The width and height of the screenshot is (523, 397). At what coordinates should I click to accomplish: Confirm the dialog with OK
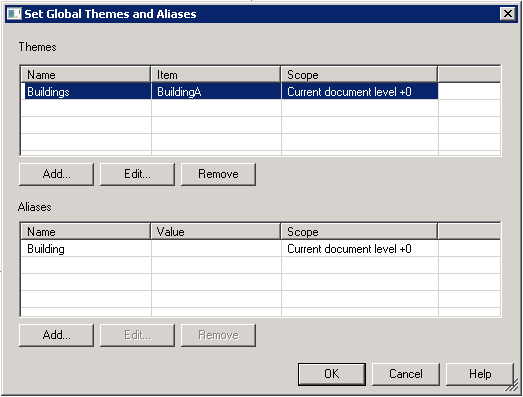click(332, 374)
